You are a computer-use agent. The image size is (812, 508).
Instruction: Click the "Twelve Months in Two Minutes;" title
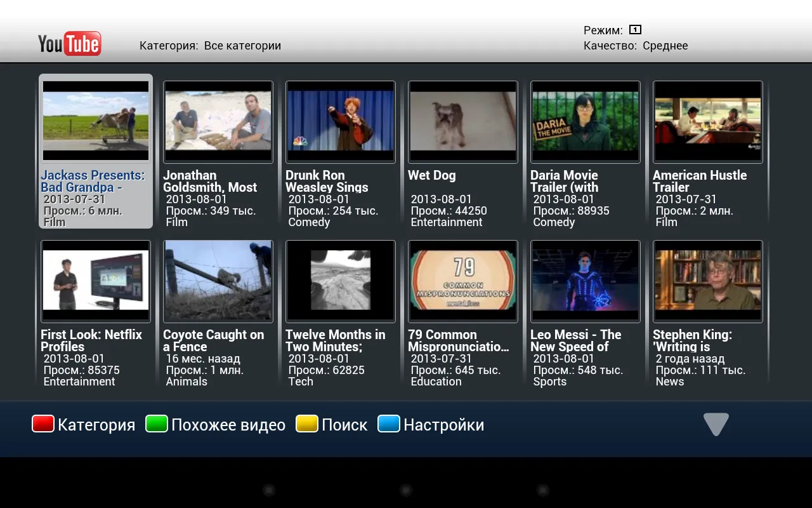coord(336,340)
